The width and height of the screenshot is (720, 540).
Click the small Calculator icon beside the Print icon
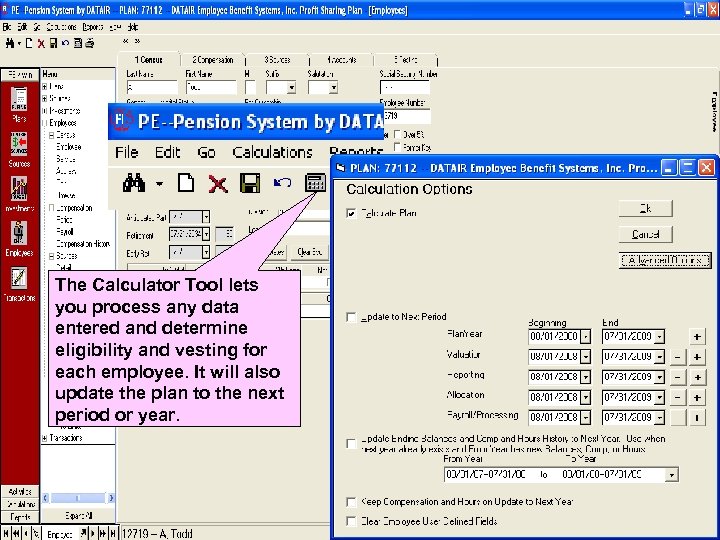coord(78,43)
